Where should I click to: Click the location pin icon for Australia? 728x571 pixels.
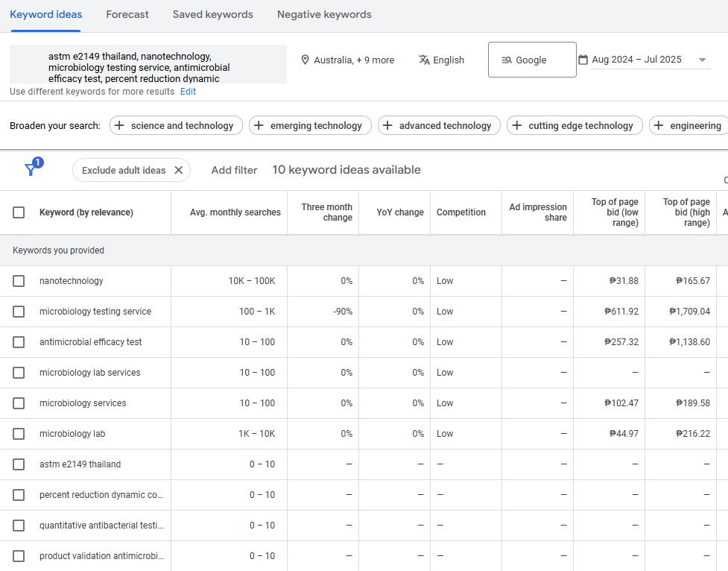(x=305, y=60)
